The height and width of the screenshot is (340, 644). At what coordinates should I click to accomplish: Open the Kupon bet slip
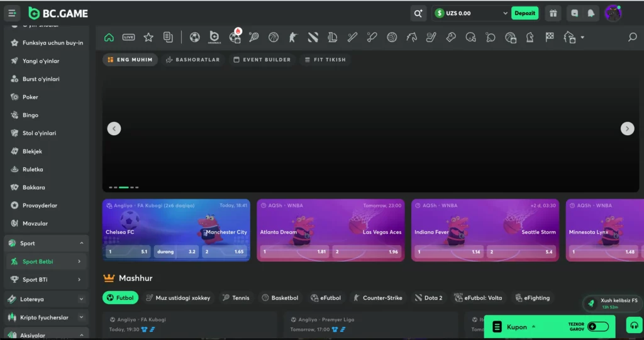point(516,327)
